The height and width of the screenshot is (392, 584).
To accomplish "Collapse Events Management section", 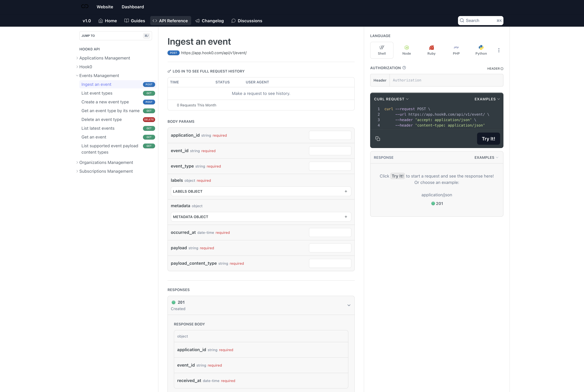I will 77,76.
